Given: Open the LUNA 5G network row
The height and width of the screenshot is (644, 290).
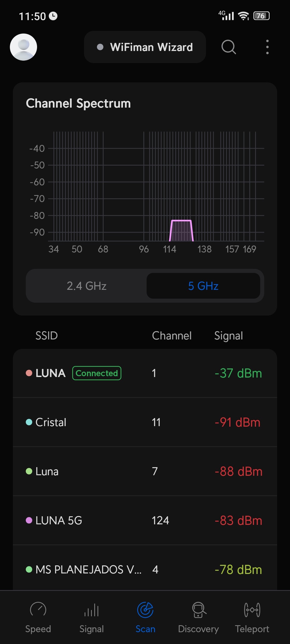Looking at the screenshot, I should click(145, 521).
